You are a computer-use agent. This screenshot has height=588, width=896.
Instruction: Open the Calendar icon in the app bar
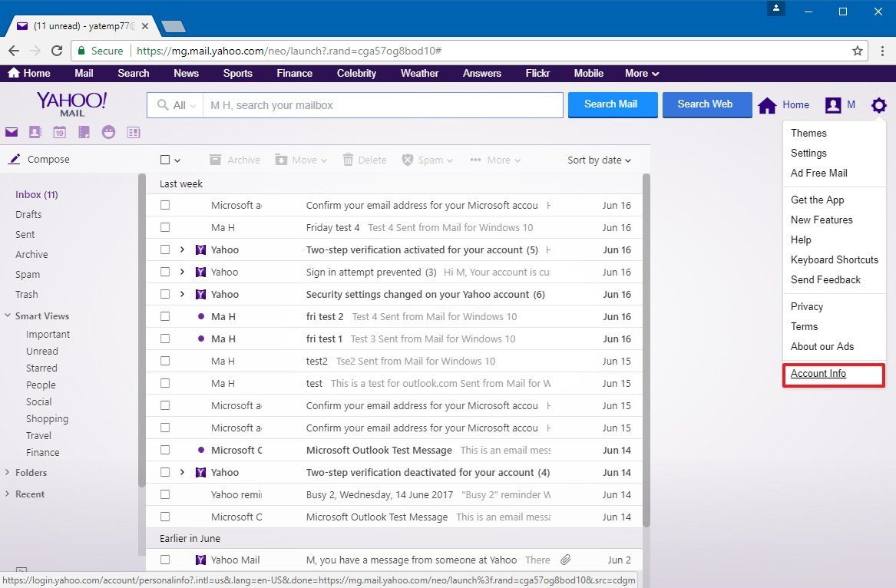point(59,133)
